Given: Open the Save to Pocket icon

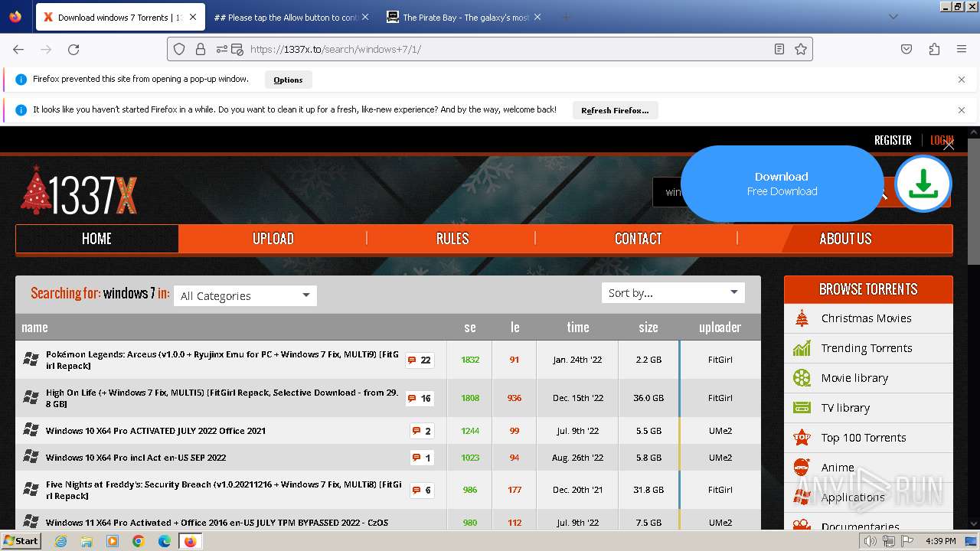Looking at the screenshot, I should pyautogui.click(x=906, y=49).
